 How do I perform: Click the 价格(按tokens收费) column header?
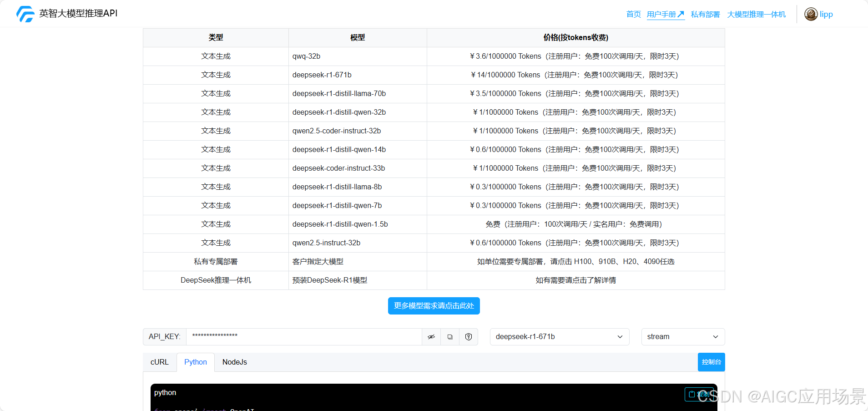pos(575,38)
